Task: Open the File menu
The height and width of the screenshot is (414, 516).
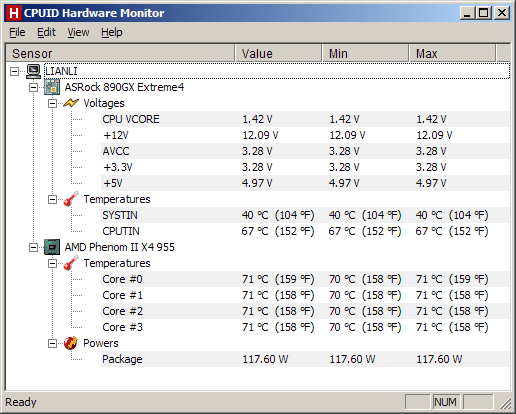Action: coord(17,32)
